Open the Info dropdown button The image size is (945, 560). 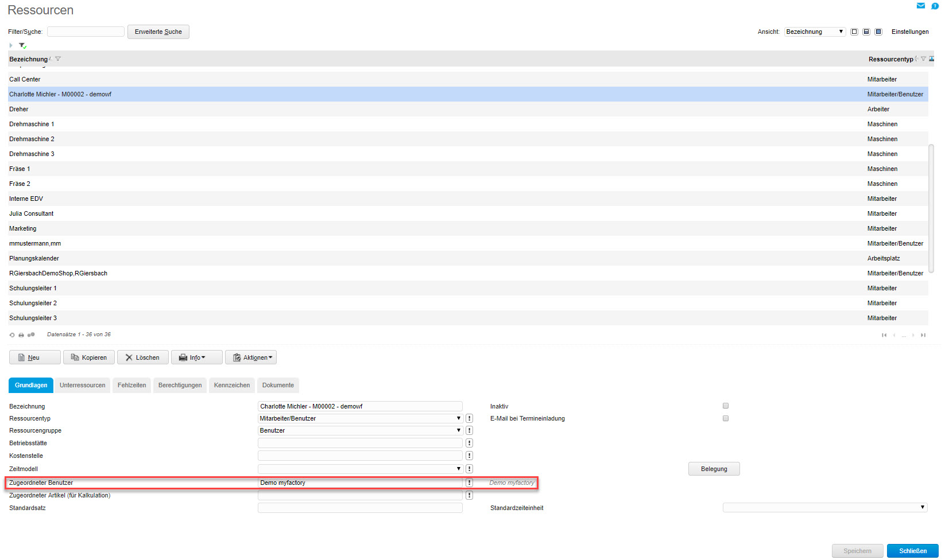[197, 357]
